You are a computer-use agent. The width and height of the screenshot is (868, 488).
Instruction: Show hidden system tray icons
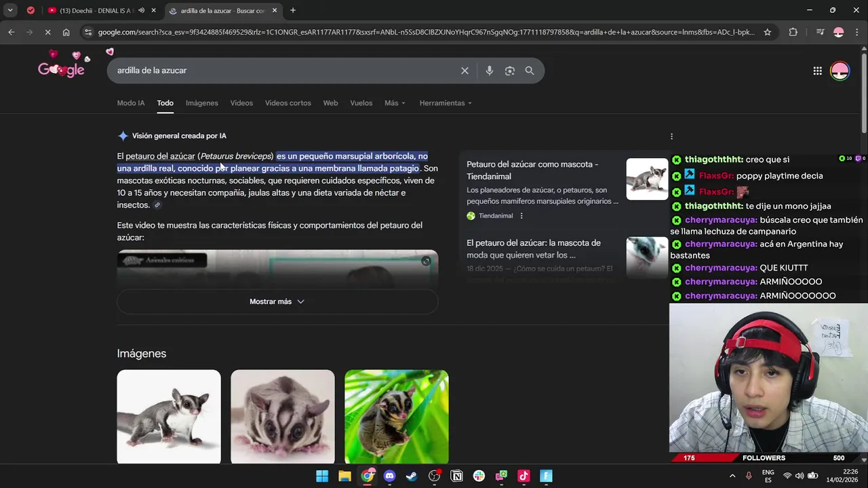pos(732,476)
